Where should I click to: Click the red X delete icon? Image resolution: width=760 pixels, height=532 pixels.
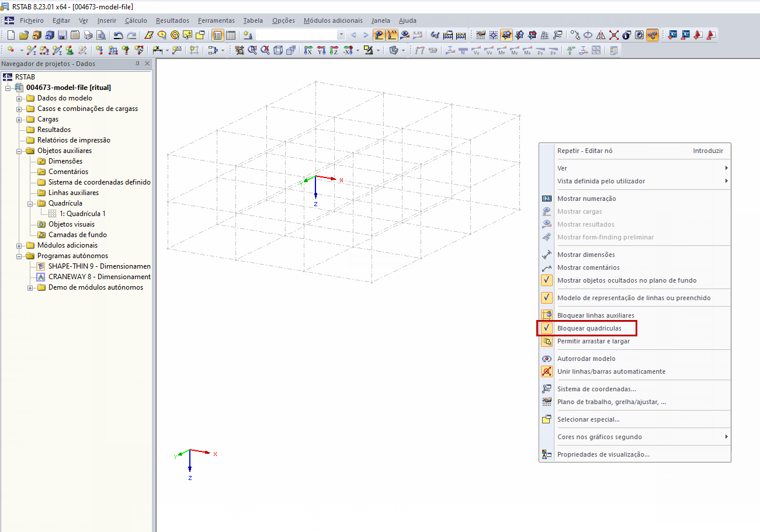coord(614,35)
